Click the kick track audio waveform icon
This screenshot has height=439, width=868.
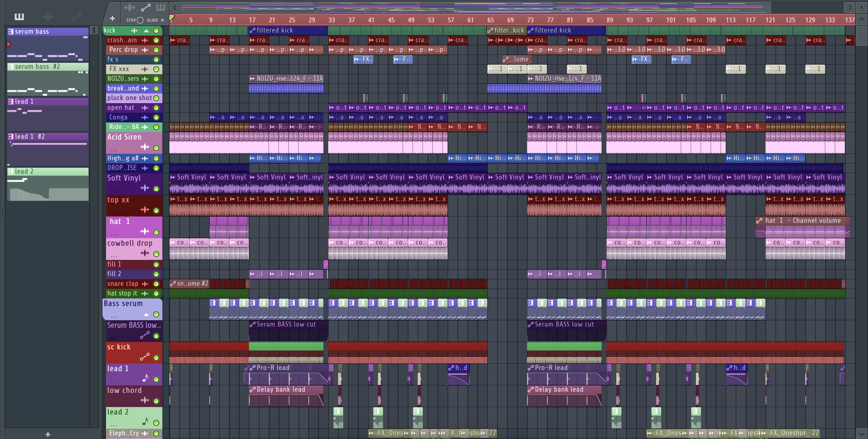tap(134, 31)
